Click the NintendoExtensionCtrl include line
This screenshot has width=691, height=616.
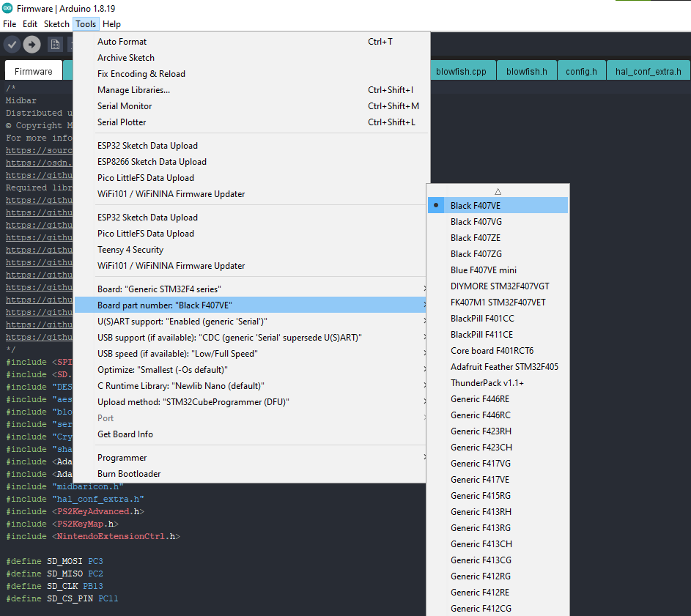click(x=93, y=536)
